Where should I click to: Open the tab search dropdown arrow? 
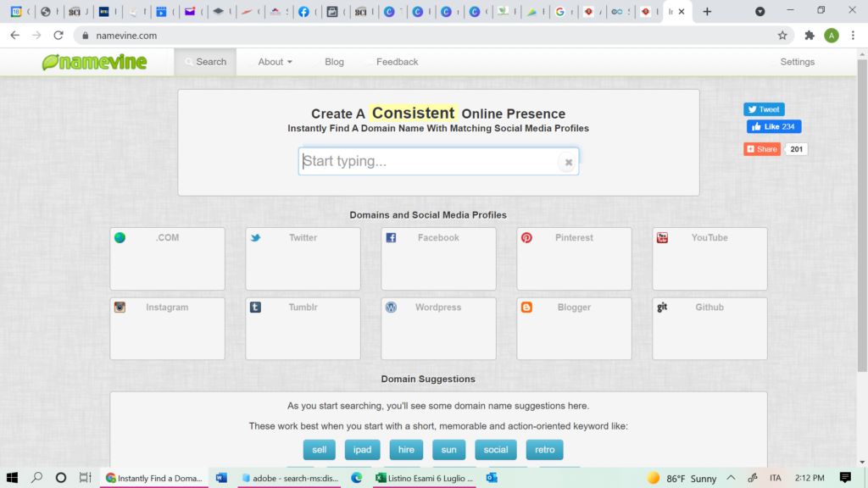(x=760, y=12)
